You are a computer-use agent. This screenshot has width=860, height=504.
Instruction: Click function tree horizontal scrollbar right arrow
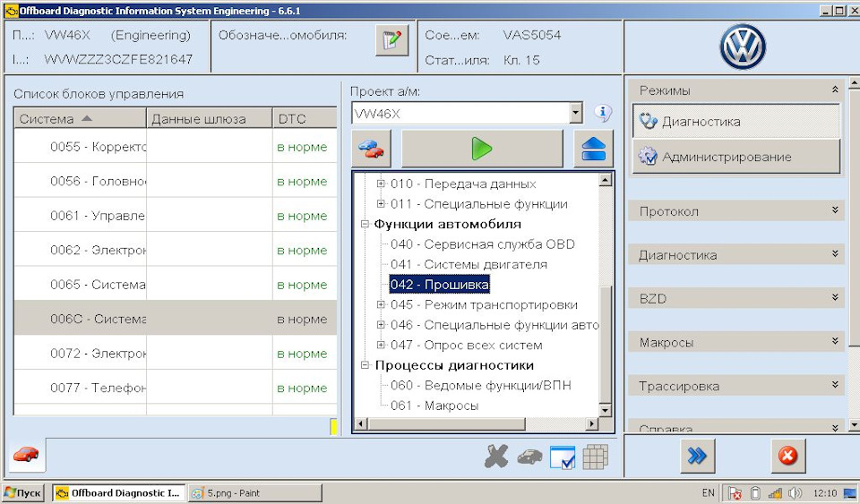coord(592,424)
